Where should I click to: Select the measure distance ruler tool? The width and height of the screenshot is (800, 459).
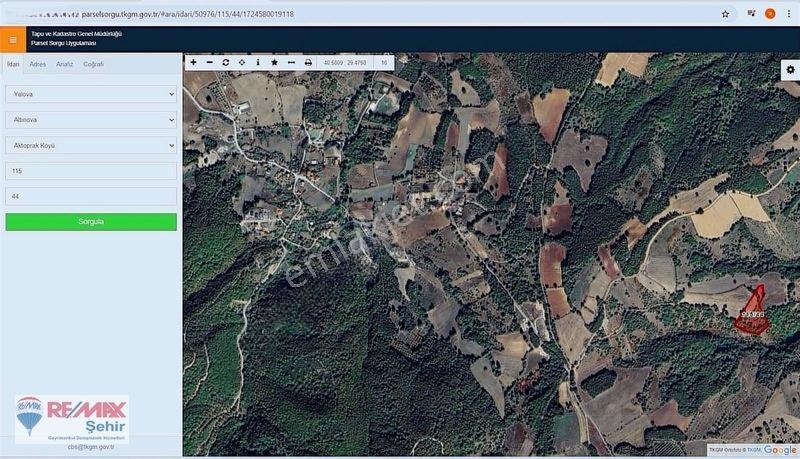[x=291, y=62]
